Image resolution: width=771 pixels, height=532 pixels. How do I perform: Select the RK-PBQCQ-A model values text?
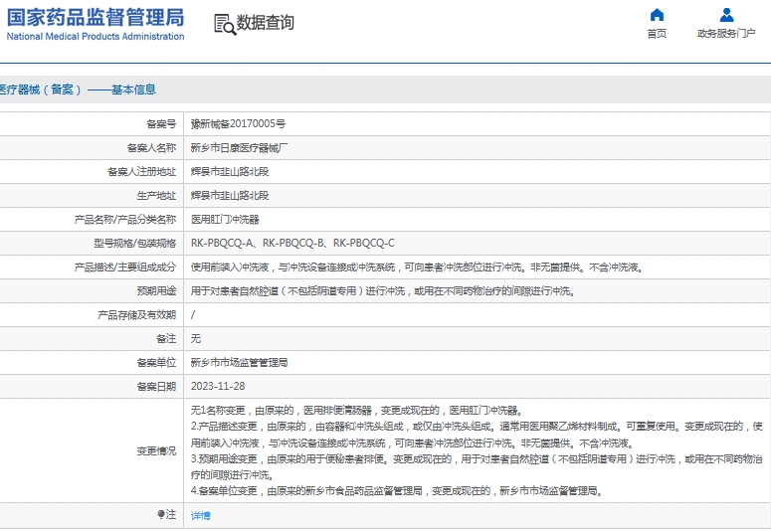pos(292,244)
